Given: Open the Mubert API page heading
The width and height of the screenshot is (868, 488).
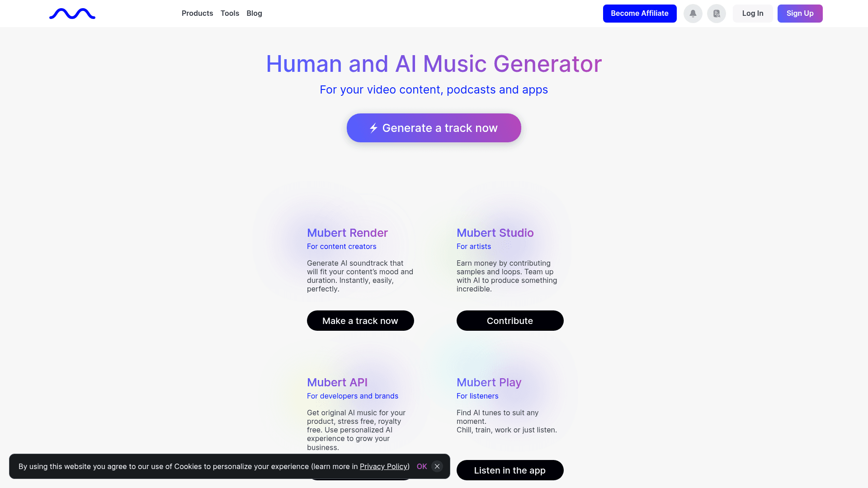Looking at the screenshot, I should pyautogui.click(x=337, y=382).
